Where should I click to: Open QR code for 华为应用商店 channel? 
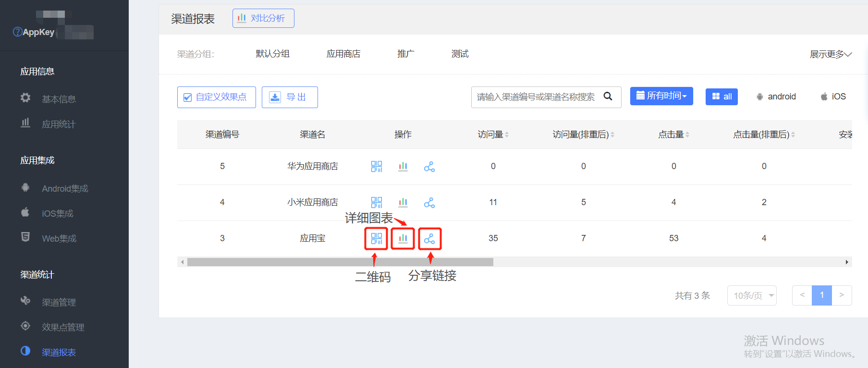click(x=377, y=166)
